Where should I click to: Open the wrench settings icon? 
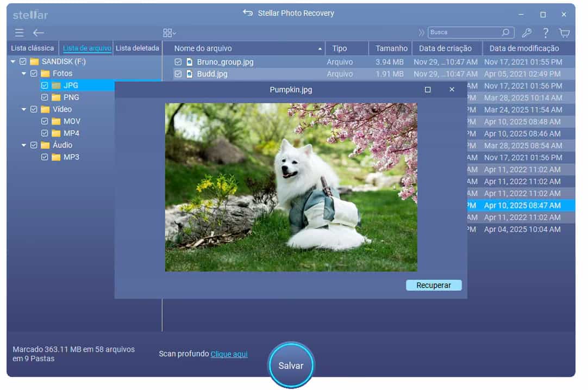(527, 33)
